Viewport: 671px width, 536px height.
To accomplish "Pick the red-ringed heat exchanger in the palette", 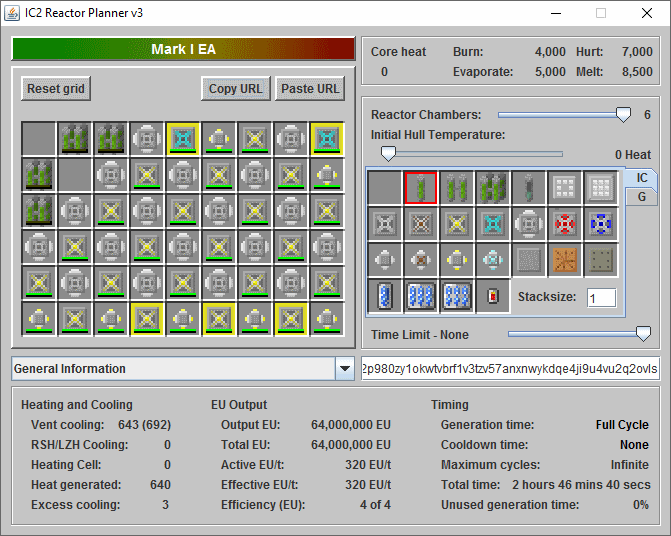I will (565, 224).
